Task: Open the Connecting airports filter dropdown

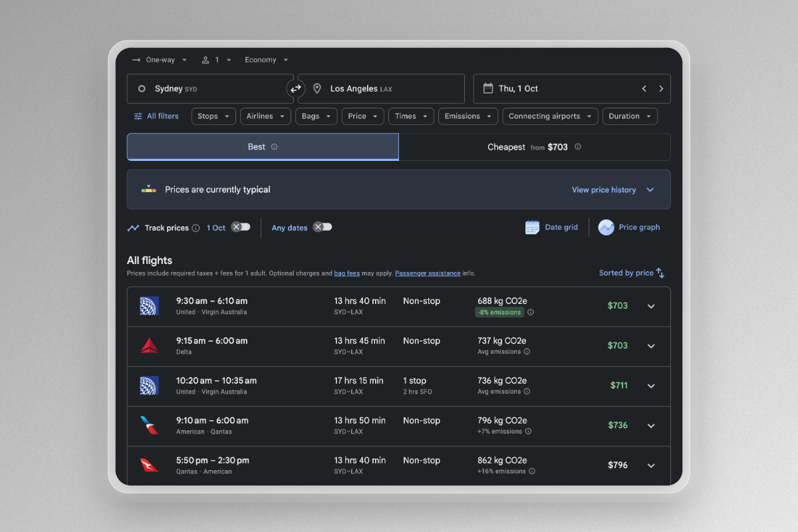Action: 550,116
